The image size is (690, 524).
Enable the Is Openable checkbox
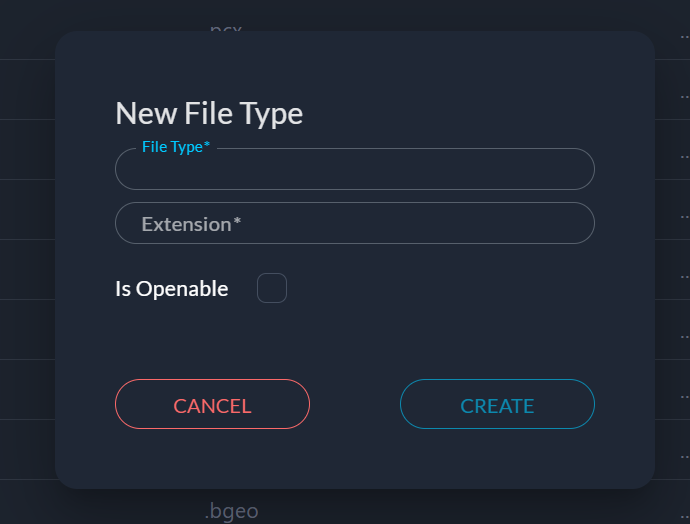pos(272,288)
